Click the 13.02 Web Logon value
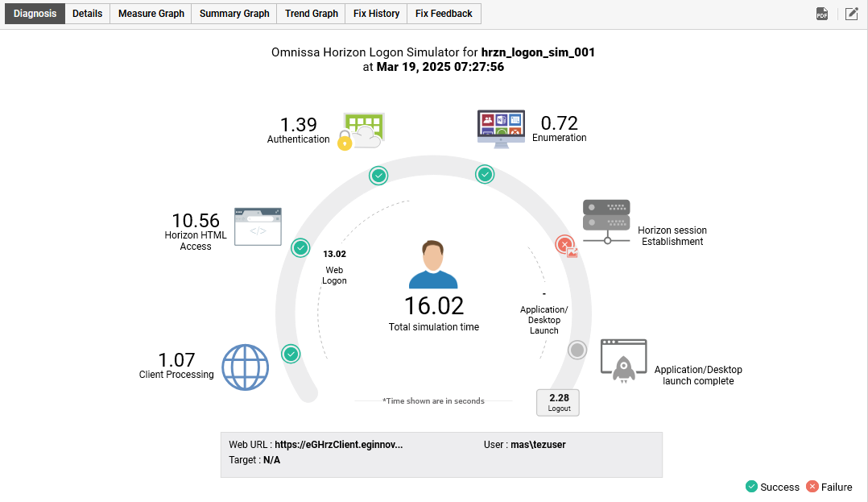868x502 pixels. point(334,255)
